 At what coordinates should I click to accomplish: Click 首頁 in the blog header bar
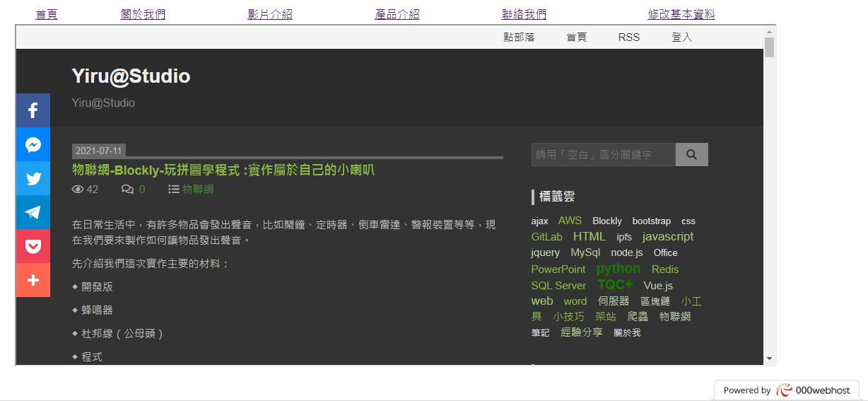pos(576,37)
